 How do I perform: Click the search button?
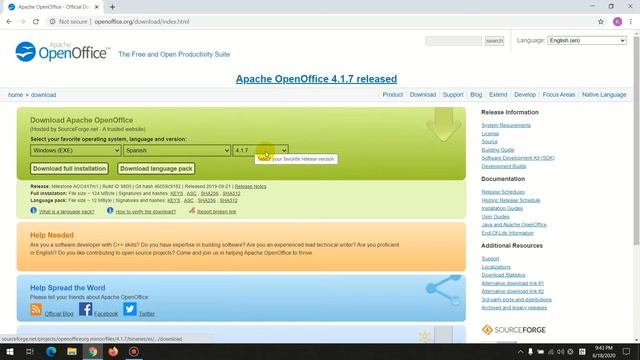[494, 41]
